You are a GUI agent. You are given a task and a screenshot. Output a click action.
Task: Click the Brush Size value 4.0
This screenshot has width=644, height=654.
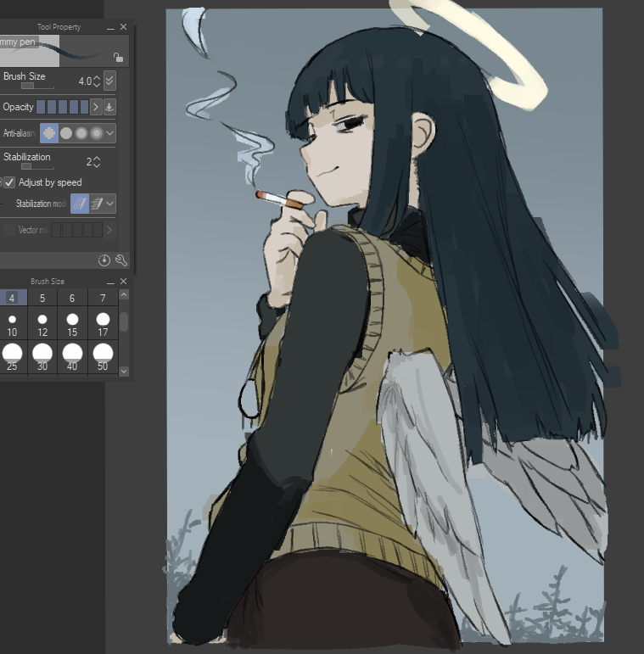point(85,81)
